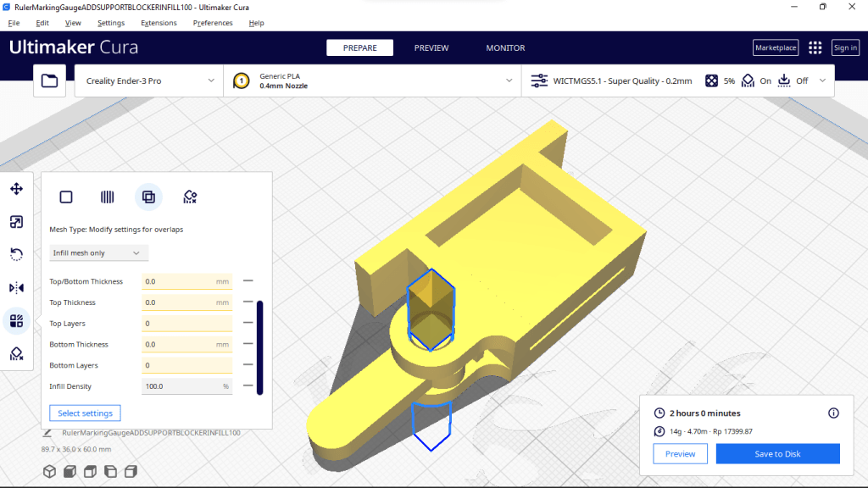Select the Move tool

tap(17, 189)
